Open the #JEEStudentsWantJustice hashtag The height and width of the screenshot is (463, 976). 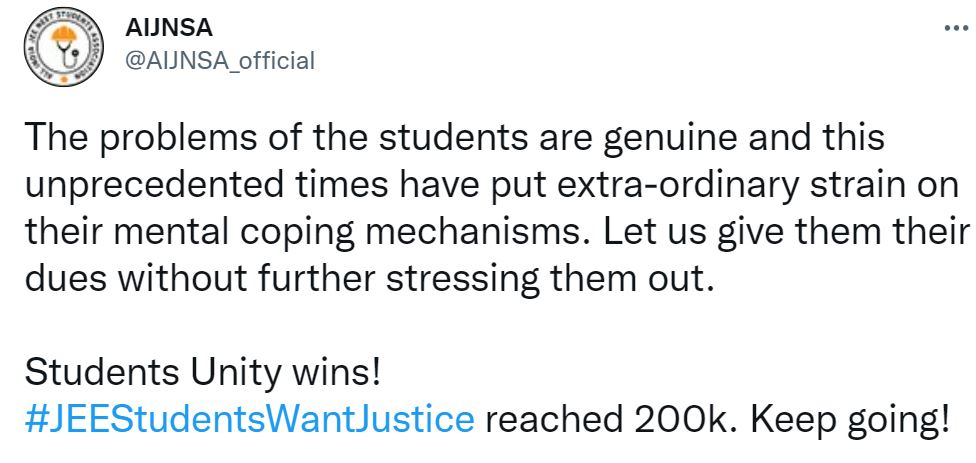248,416
